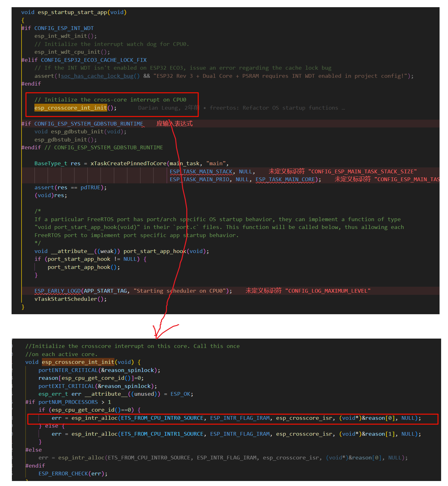448x486 pixels.
Task: Click the "} else {" line
Action: (52, 426)
